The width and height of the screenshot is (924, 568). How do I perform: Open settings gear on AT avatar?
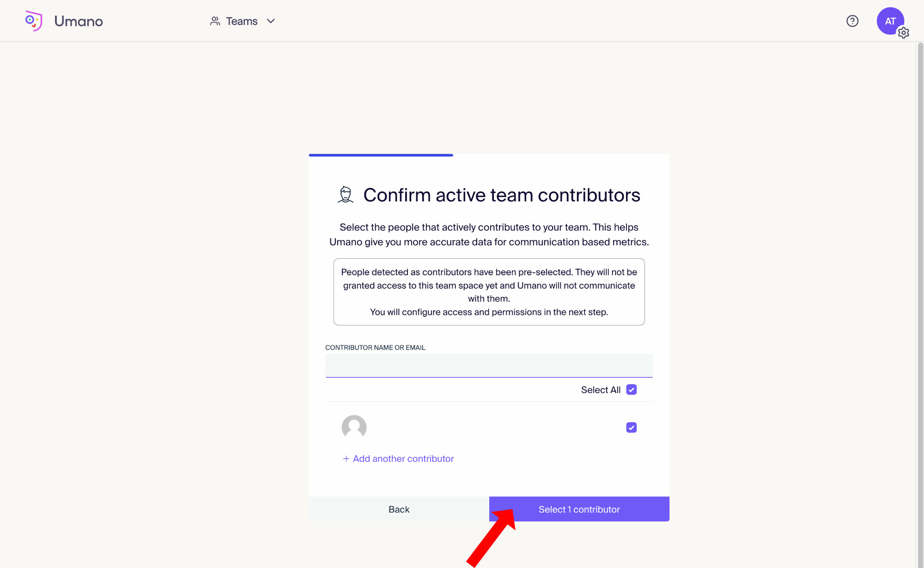pos(903,33)
